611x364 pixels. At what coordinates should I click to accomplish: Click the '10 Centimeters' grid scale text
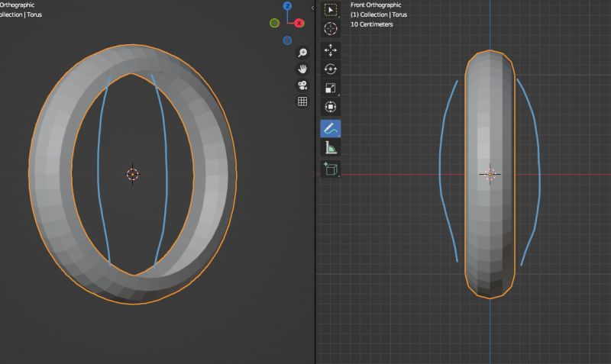point(372,24)
